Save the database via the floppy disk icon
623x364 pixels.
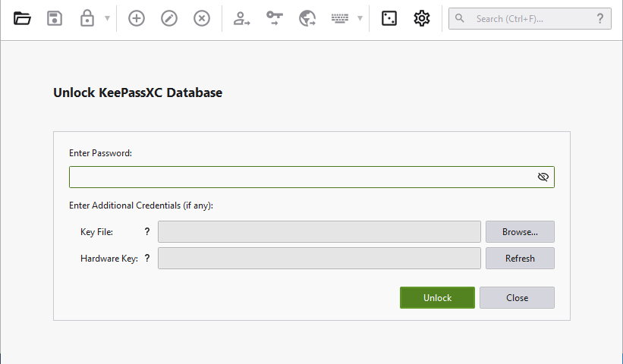[x=55, y=18]
